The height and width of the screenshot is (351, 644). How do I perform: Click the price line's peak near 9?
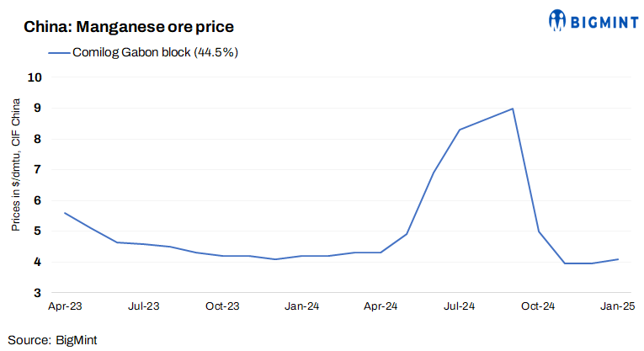[513, 109]
